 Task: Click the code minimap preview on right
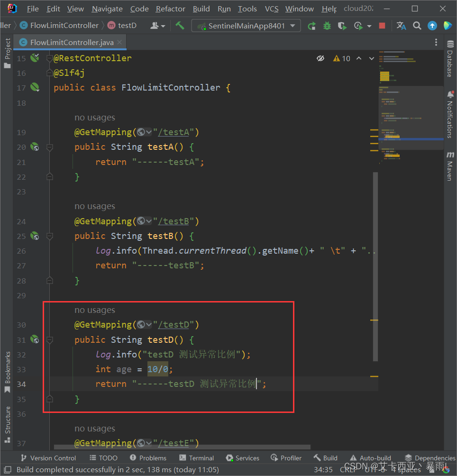pyautogui.click(x=411, y=119)
